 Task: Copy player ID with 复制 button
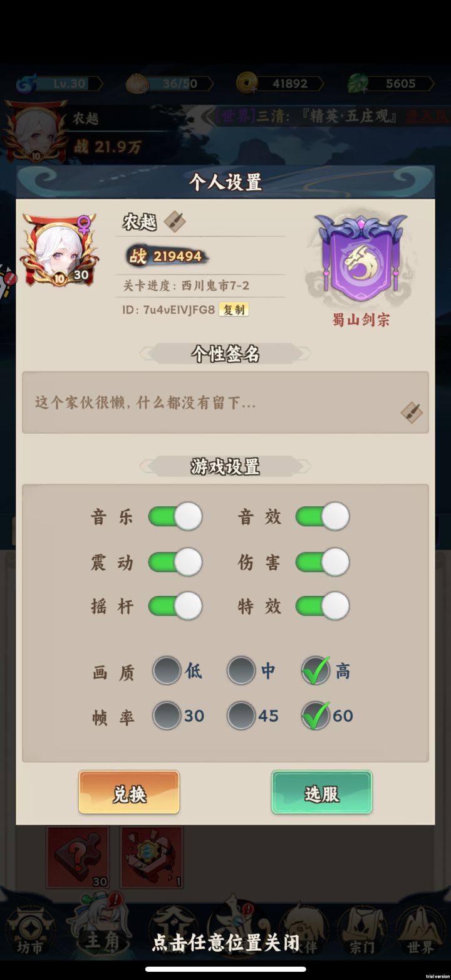234,310
